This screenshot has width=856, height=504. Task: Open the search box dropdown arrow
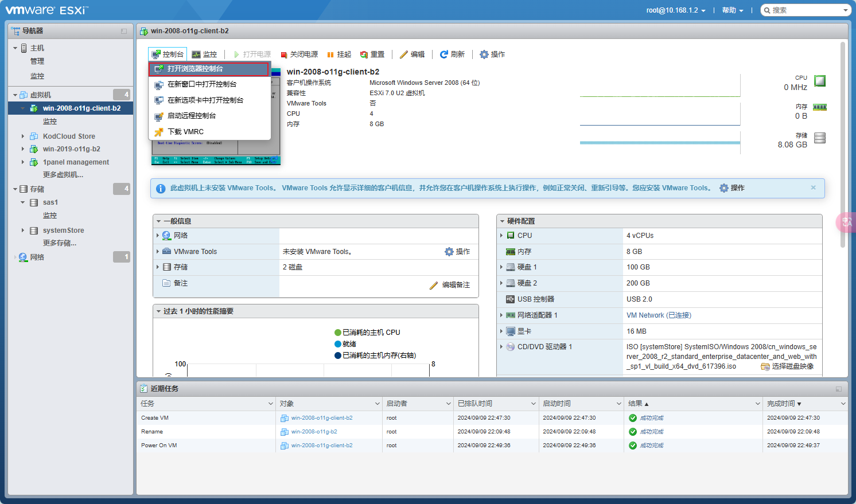click(846, 10)
